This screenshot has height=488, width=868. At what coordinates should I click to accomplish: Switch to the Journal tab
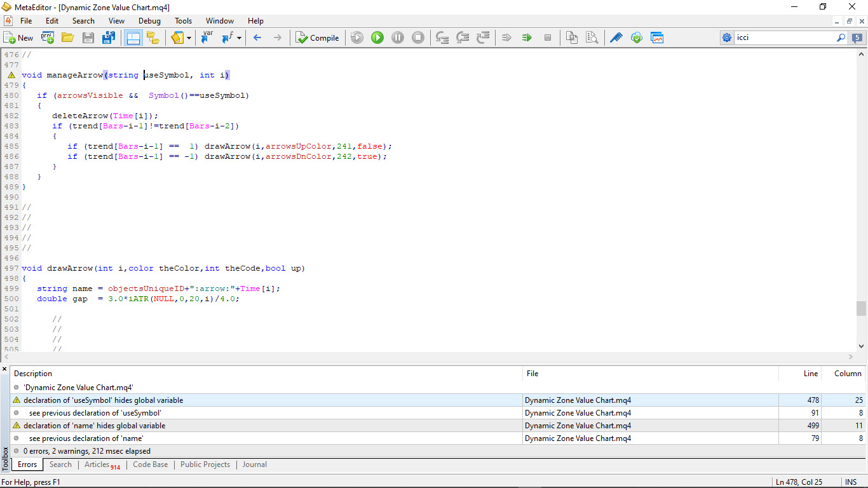tap(254, 464)
